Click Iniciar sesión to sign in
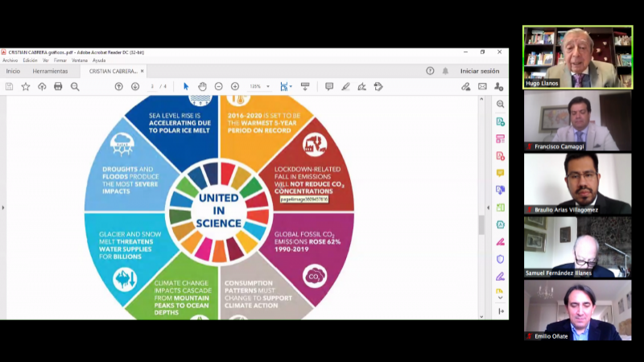The height and width of the screenshot is (362, 644). click(x=480, y=71)
